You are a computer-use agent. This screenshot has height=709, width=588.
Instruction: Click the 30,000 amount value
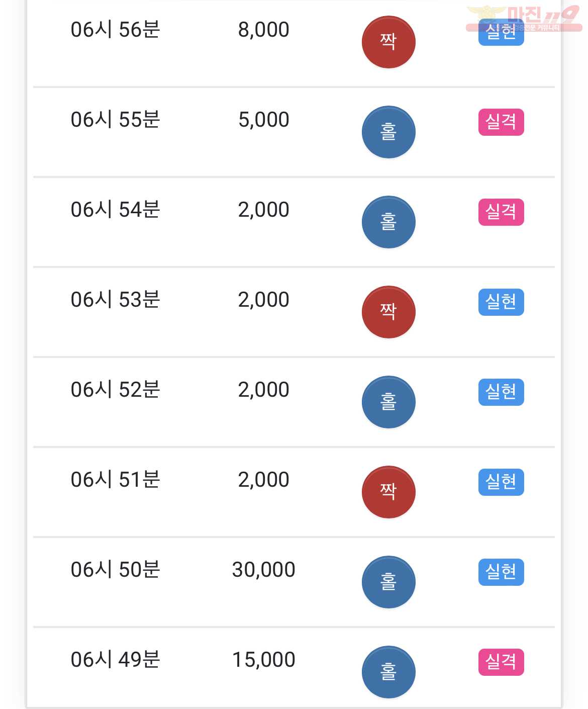point(264,570)
